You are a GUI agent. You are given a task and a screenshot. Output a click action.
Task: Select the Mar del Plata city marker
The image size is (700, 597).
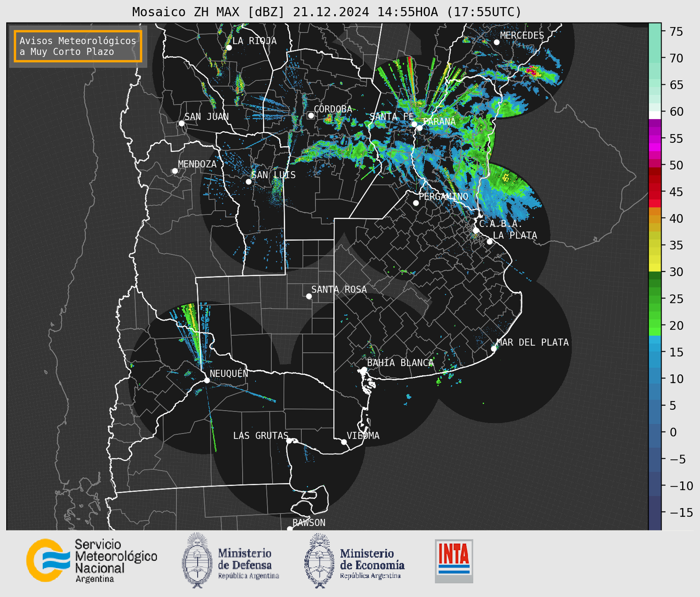point(494,349)
